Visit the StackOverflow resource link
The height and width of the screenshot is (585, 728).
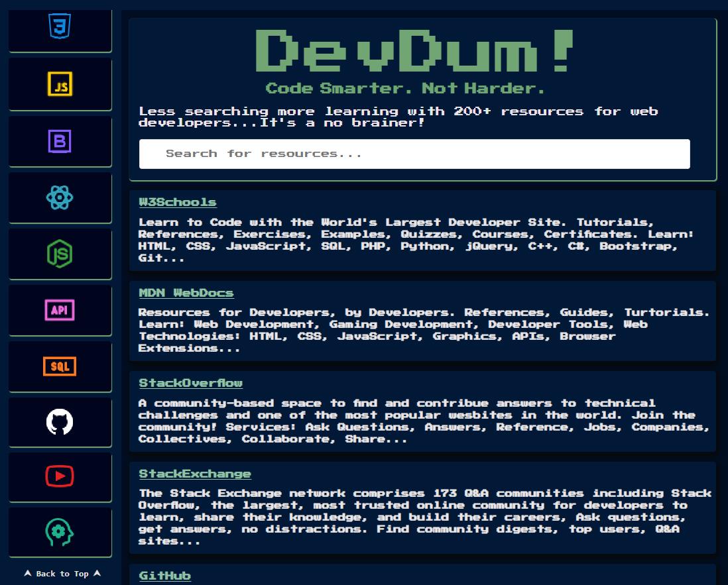click(x=190, y=383)
